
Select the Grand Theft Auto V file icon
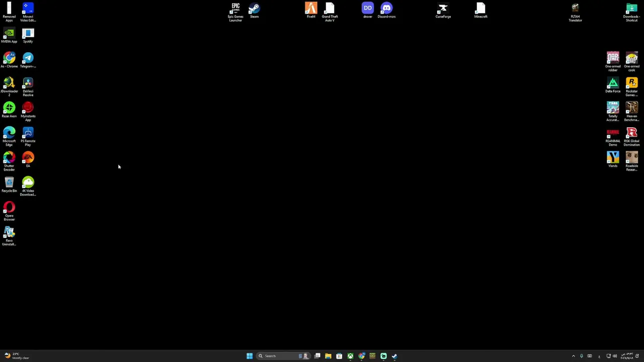coord(330,12)
